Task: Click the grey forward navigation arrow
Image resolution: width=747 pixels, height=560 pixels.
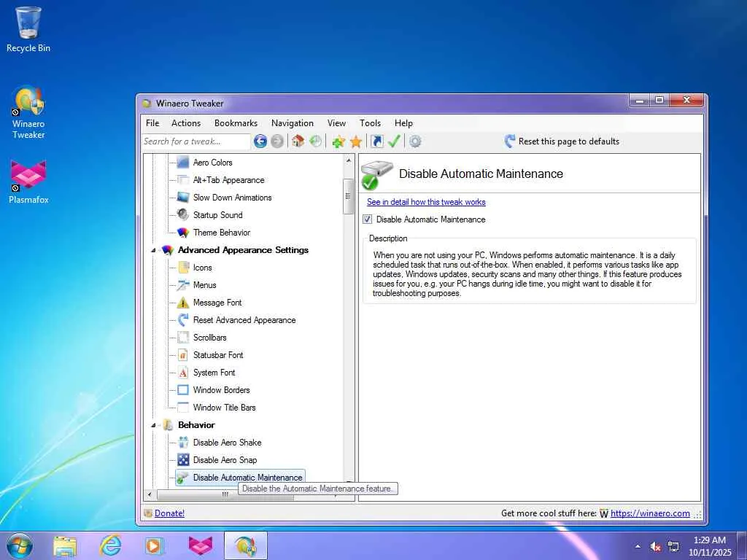Action: (x=276, y=141)
